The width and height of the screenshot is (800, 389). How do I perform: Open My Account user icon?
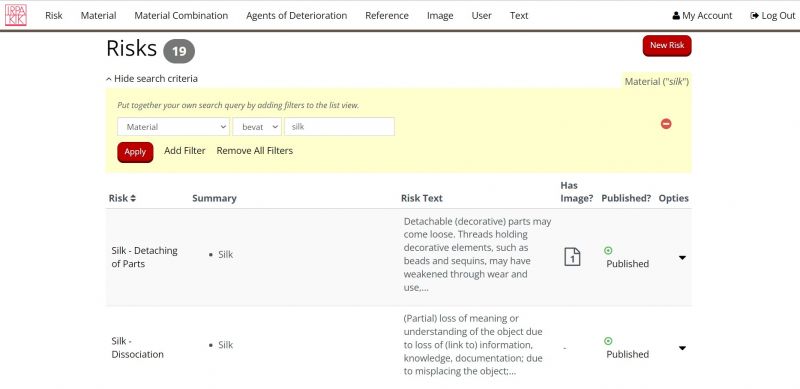click(x=676, y=16)
